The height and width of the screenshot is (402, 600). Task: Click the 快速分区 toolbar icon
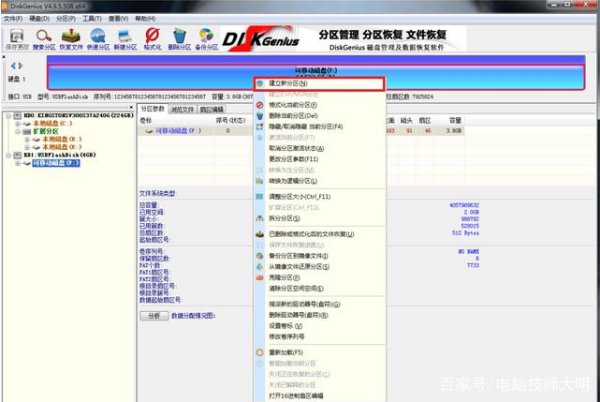pos(98,39)
